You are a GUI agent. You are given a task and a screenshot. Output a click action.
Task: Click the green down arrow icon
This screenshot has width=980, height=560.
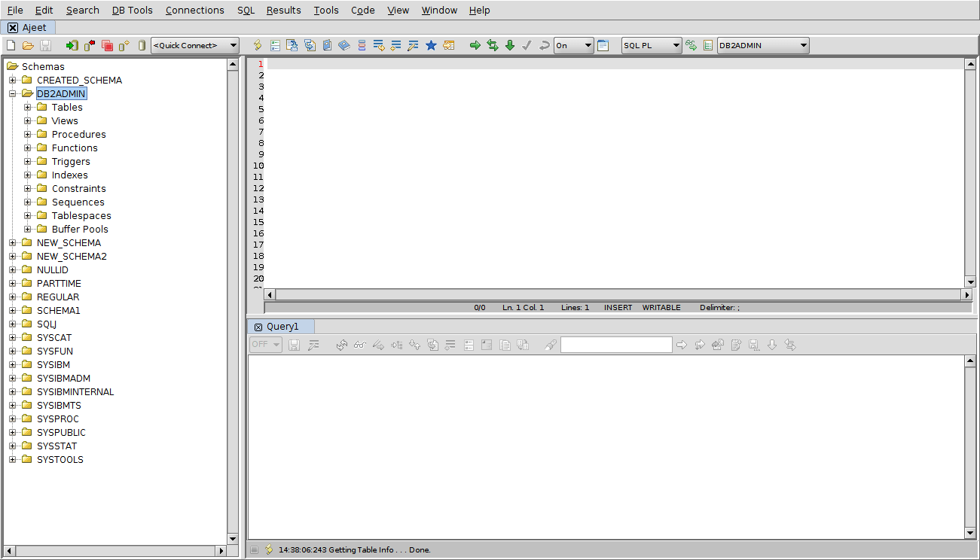tap(510, 46)
